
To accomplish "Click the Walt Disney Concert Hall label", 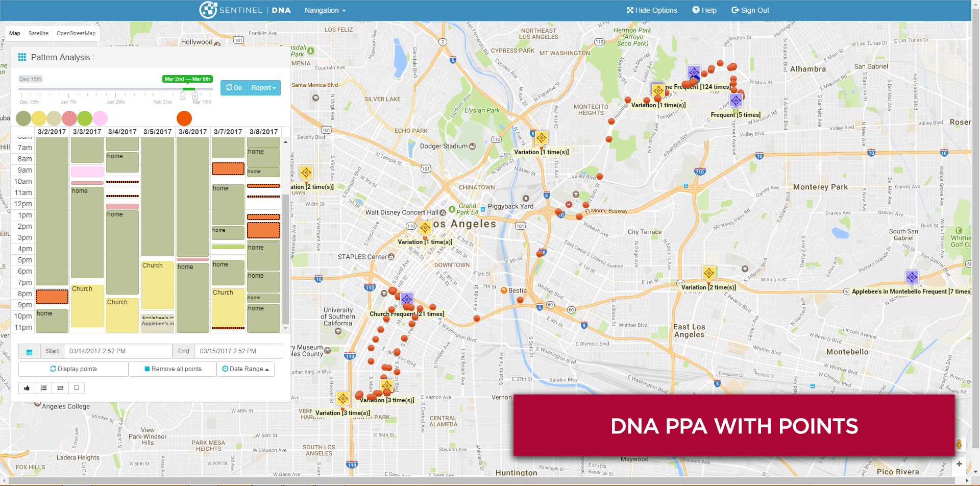I will click(x=402, y=212).
